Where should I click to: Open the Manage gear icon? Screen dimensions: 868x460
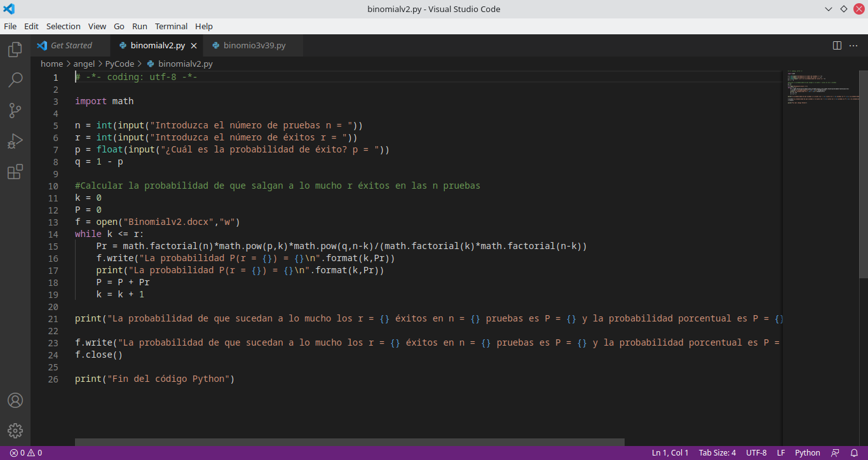15,431
